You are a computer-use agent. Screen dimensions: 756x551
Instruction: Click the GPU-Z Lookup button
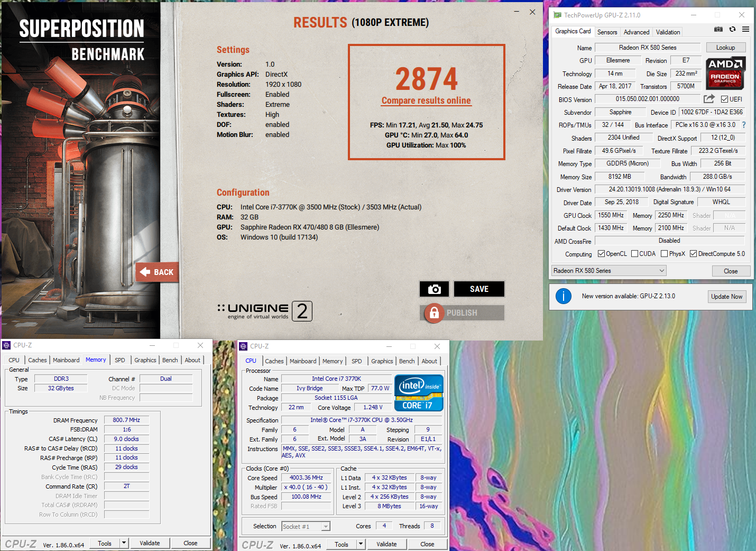pyautogui.click(x=725, y=48)
